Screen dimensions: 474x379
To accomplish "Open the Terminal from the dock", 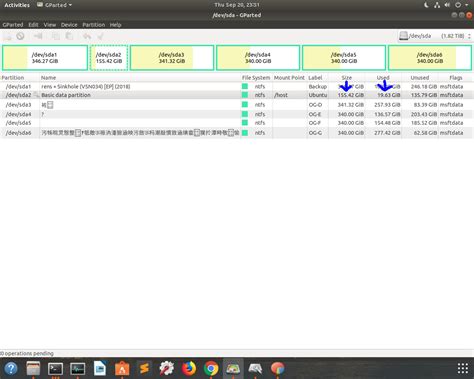I will point(55,368).
